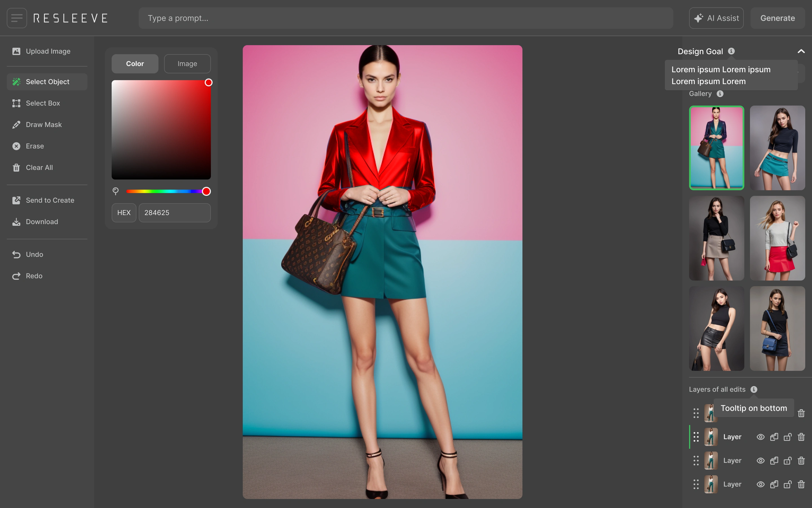Open AI Assist
This screenshot has width=812, height=508.
pos(716,18)
